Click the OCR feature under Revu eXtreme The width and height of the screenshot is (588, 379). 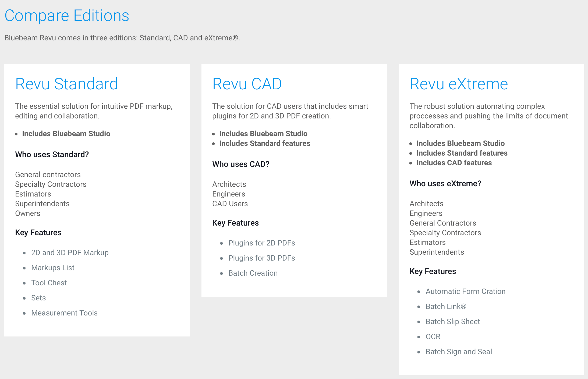[x=433, y=336]
